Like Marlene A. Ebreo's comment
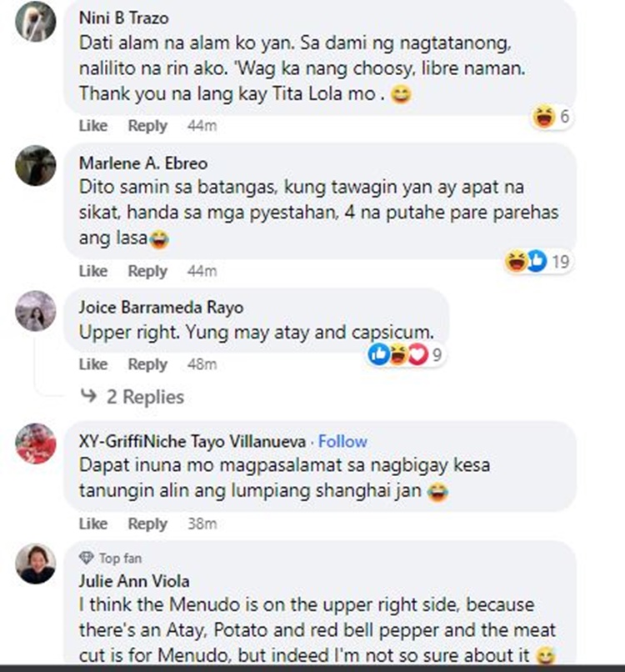The height and width of the screenshot is (672, 625). tap(93, 271)
